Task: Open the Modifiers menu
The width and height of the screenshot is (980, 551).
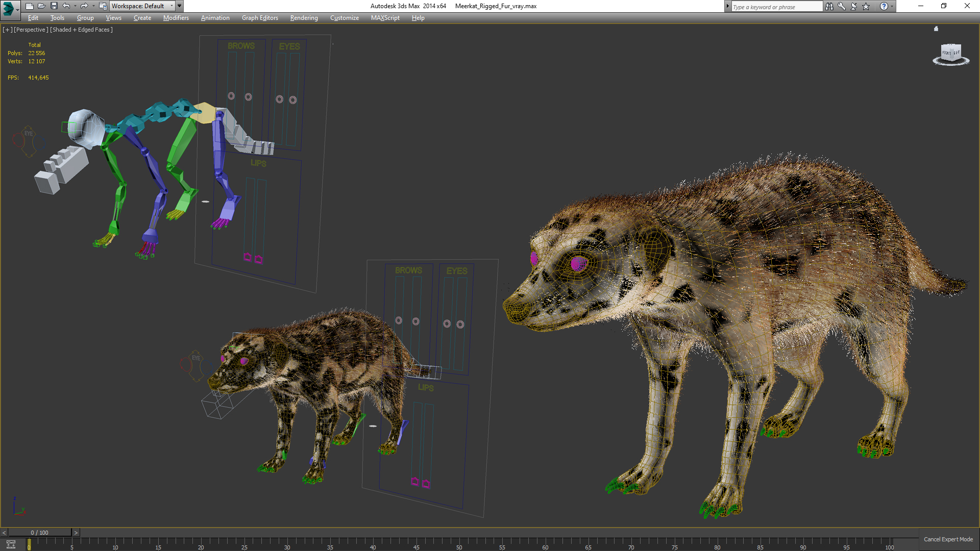Action: tap(176, 18)
